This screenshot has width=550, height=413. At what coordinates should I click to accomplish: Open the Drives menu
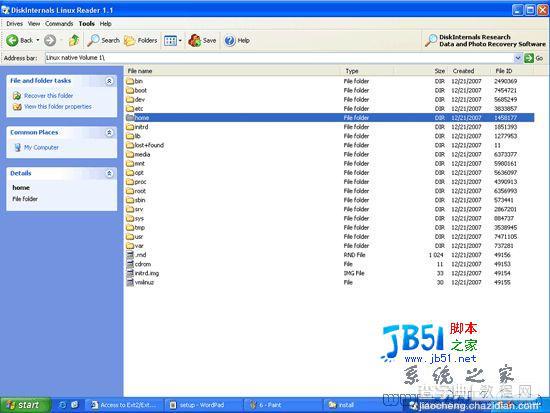click(x=14, y=24)
